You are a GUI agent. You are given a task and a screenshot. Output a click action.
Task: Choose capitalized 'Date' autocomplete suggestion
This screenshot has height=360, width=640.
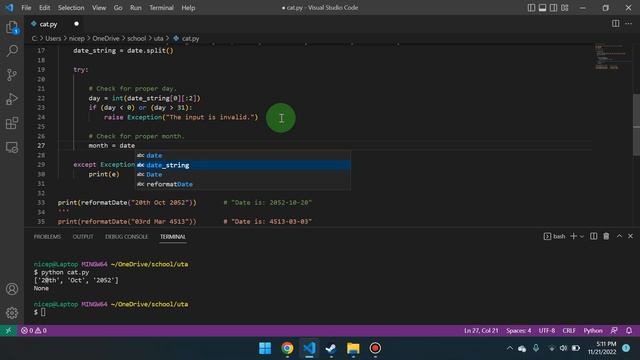243,175
